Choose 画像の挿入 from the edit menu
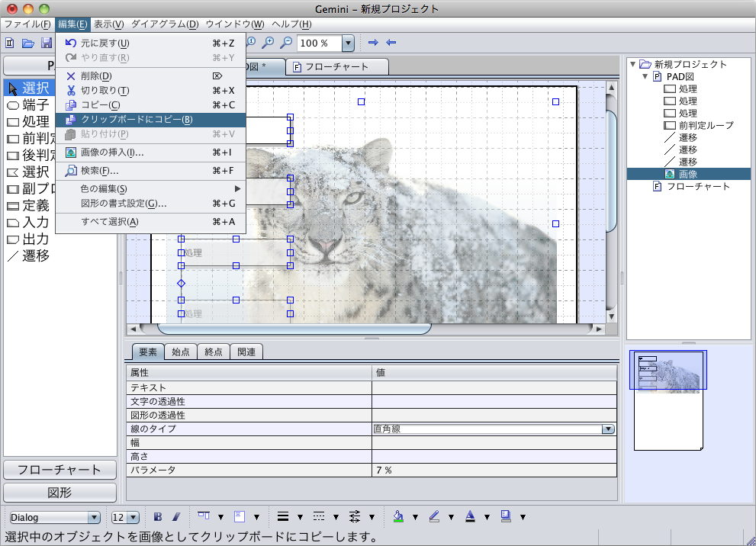The width and height of the screenshot is (756, 546). 150,153
